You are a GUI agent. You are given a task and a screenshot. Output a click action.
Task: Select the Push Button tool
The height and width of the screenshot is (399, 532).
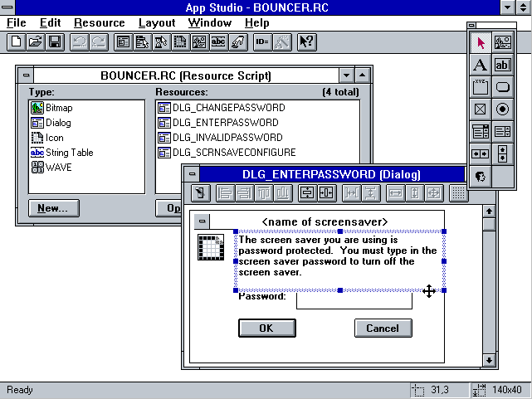point(502,87)
